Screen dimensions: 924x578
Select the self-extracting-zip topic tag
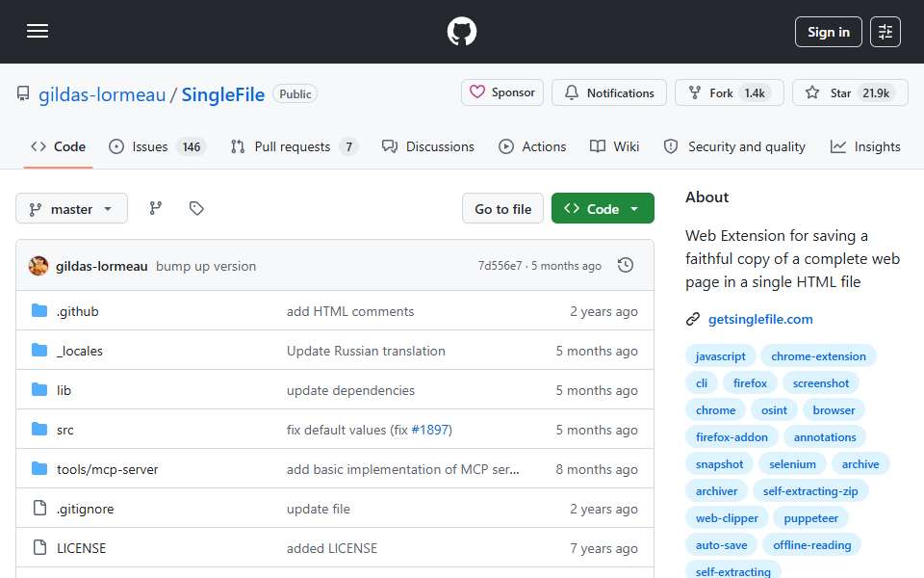tap(810, 492)
